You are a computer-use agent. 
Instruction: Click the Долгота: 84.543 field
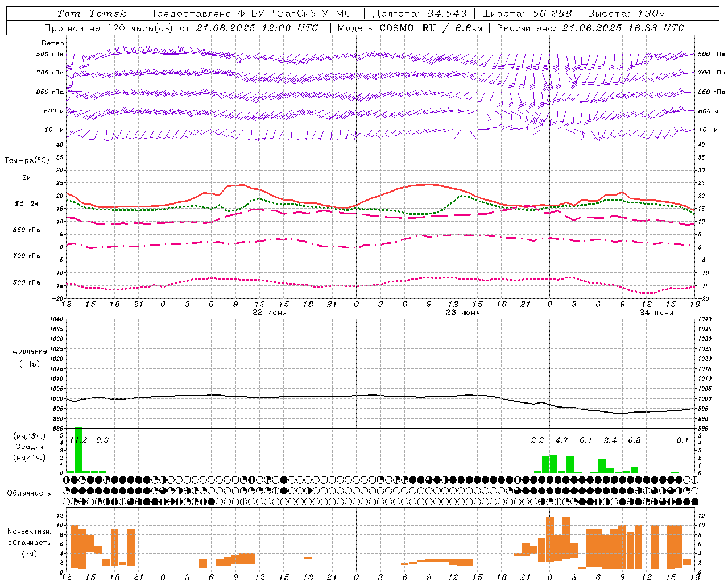pos(420,14)
